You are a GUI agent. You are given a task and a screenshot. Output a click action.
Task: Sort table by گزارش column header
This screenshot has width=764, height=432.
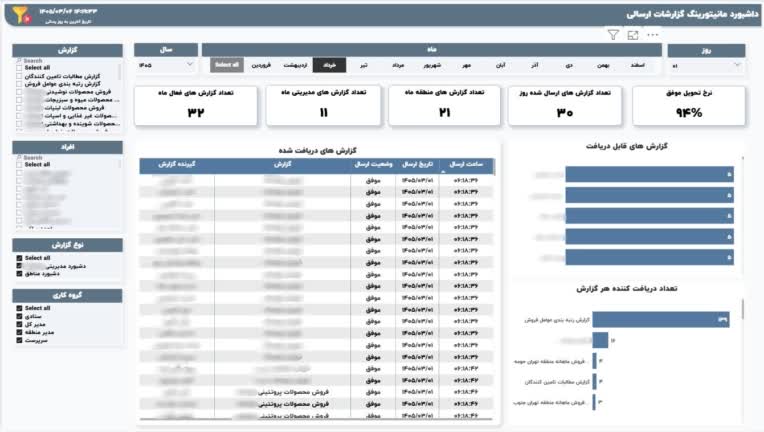coord(282,165)
